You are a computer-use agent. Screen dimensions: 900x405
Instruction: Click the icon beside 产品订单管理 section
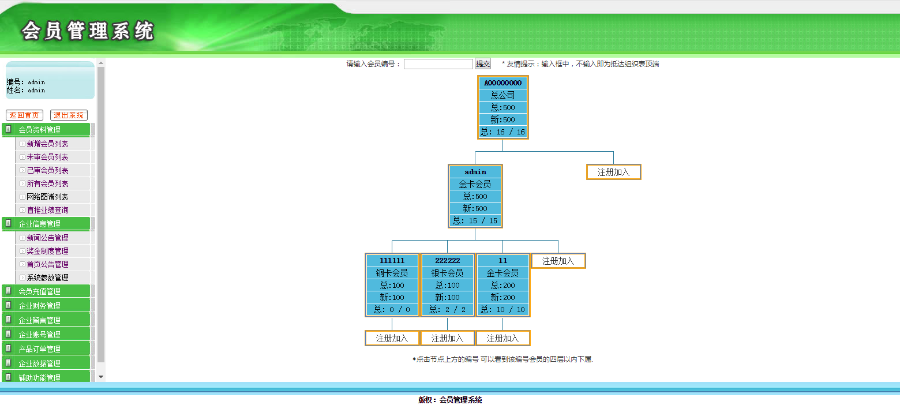(8, 348)
